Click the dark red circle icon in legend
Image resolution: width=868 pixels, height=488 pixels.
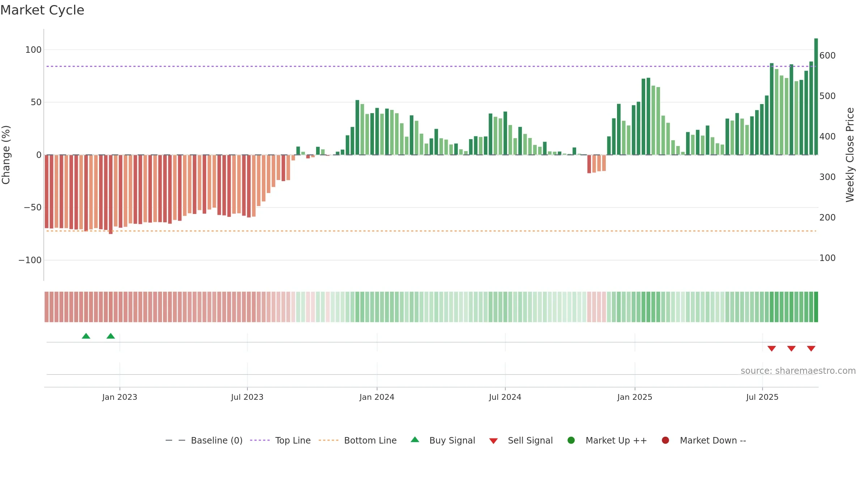(x=665, y=440)
